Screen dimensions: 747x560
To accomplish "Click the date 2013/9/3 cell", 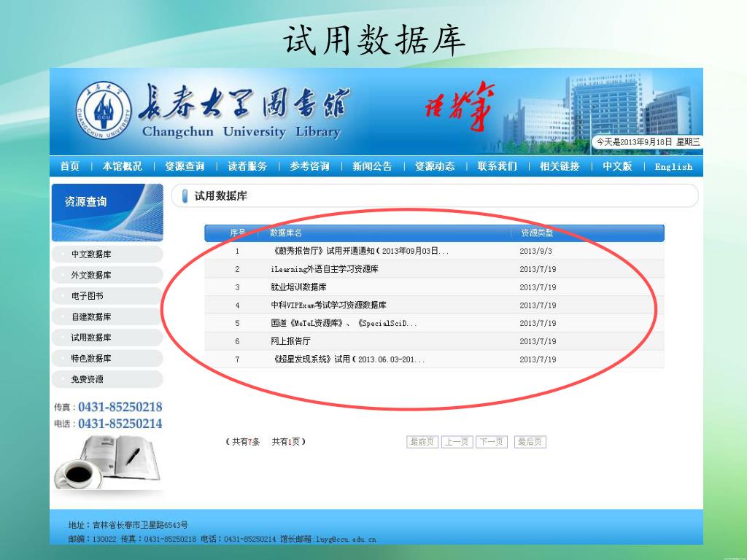I will [x=536, y=251].
